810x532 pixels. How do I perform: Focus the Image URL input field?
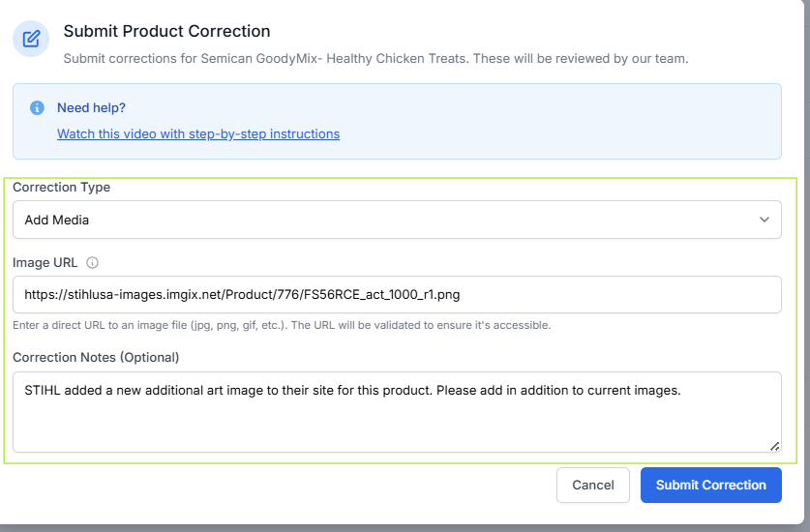(x=397, y=294)
